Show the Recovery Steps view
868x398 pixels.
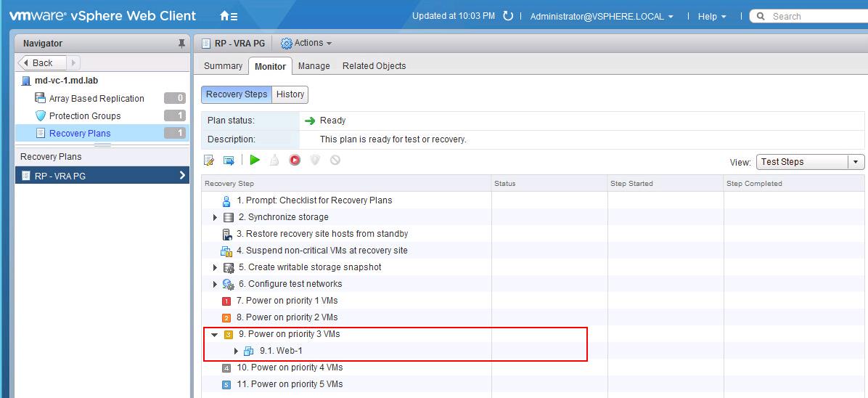click(237, 94)
